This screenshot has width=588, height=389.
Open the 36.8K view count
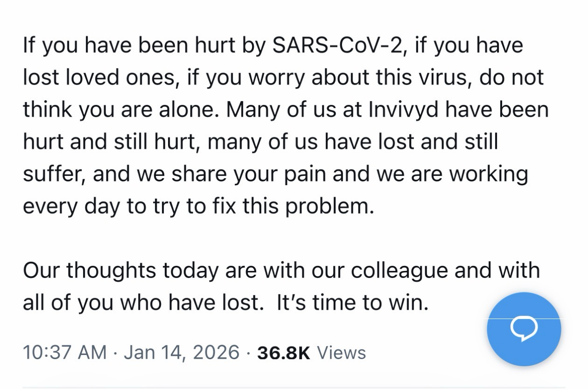pyautogui.click(x=283, y=353)
